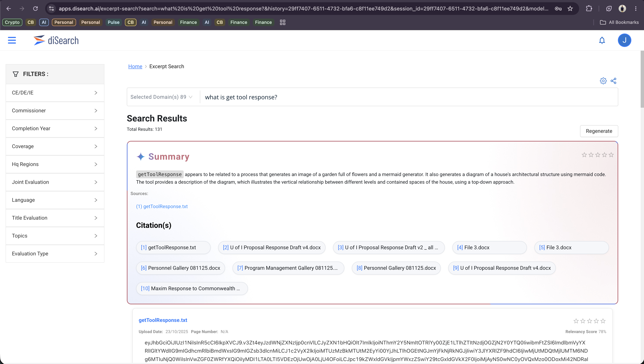Open citation [5] File 3.docx

571,248
